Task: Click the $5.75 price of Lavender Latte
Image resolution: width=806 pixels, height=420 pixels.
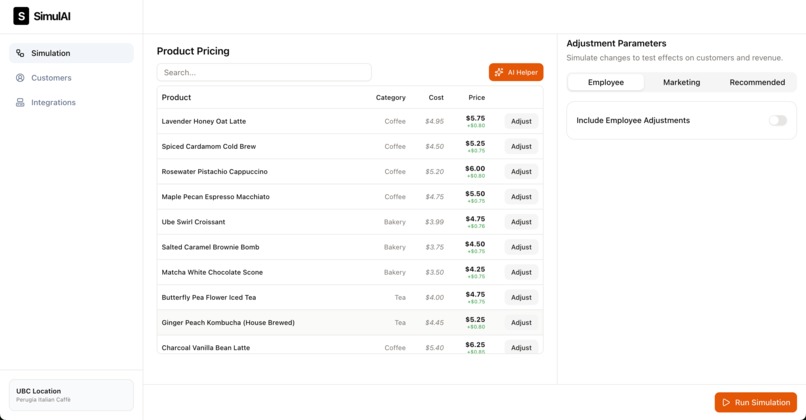Action: (x=475, y=118)
